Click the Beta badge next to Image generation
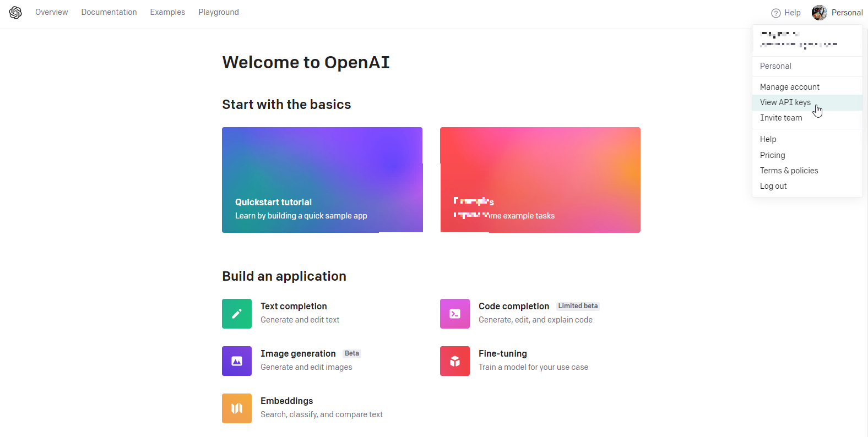 click(x=352, y=353)
